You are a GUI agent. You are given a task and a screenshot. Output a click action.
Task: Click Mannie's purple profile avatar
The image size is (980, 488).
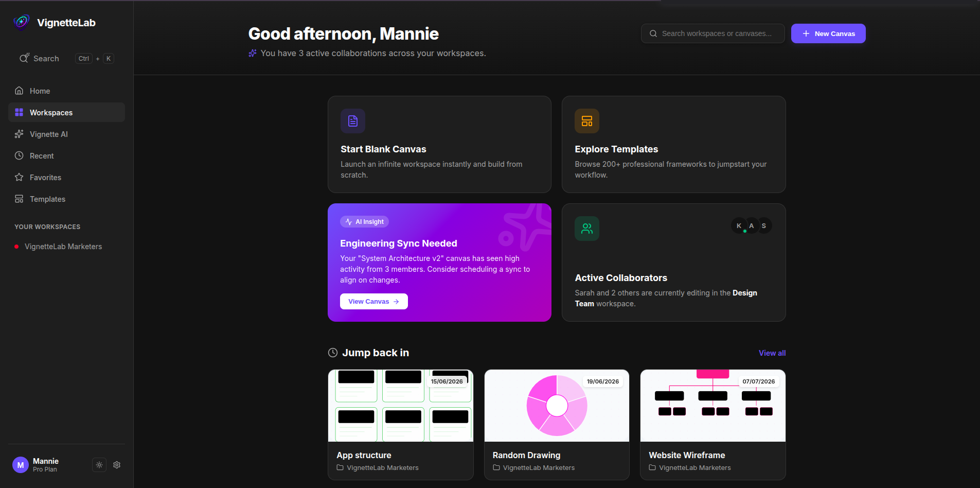(x=21, y=465)
